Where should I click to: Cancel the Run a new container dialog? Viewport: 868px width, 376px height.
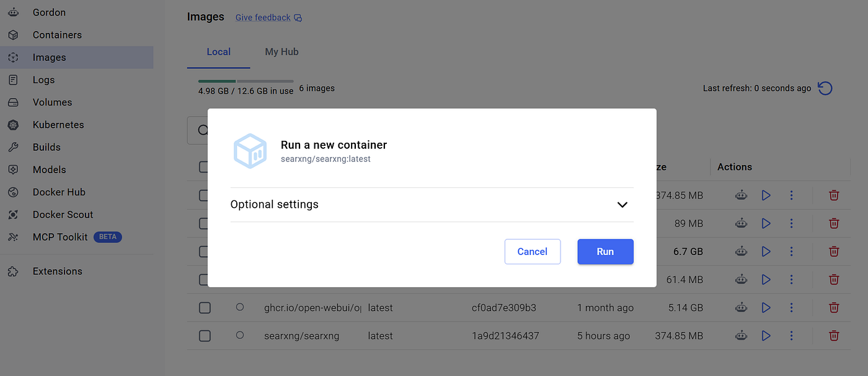pos(532,251)
